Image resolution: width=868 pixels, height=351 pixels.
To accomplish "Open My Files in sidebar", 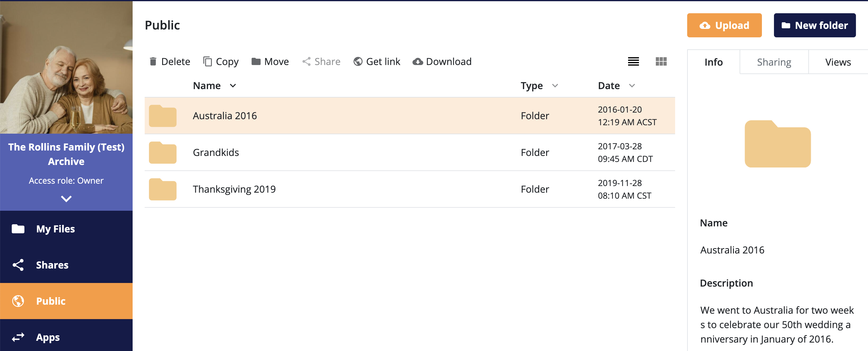I will click(x=55, y=229).
